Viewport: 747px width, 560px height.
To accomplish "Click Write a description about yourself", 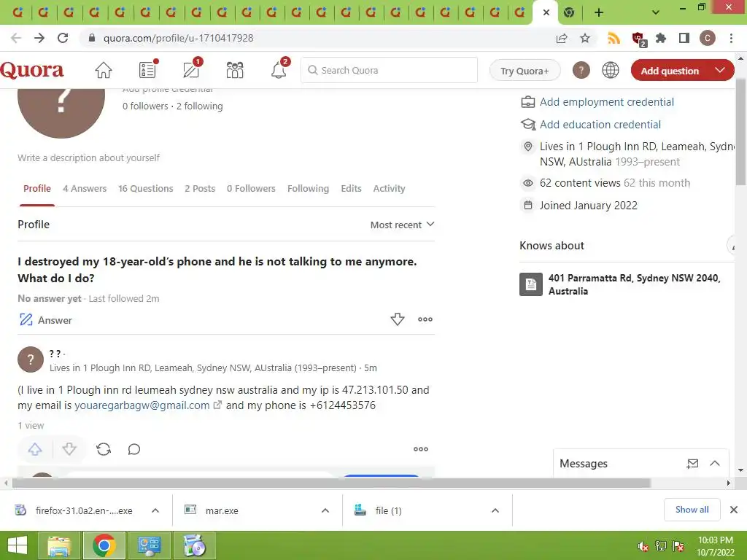I will point(88,157).
